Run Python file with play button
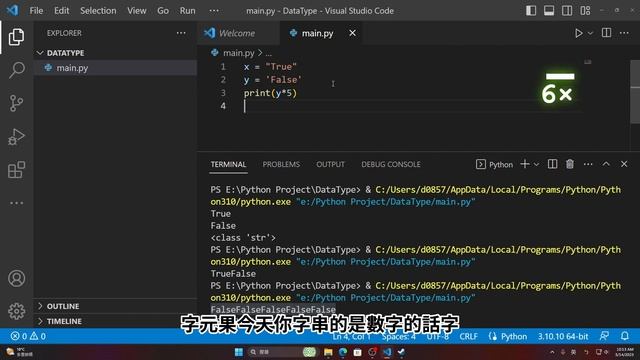The width and height of the screenshot is (640, 360). pyautogui.click(x=578, y=33)
